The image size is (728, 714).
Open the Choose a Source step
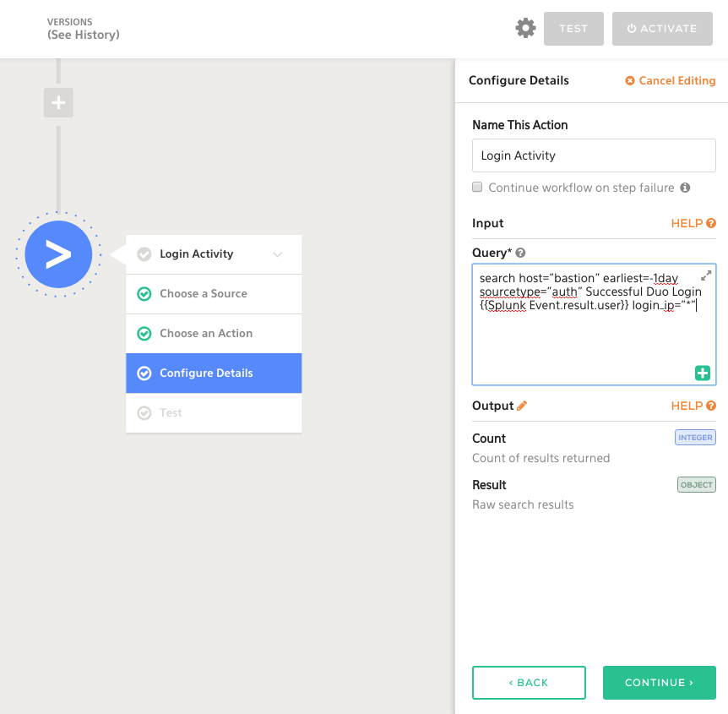(204, 294)
